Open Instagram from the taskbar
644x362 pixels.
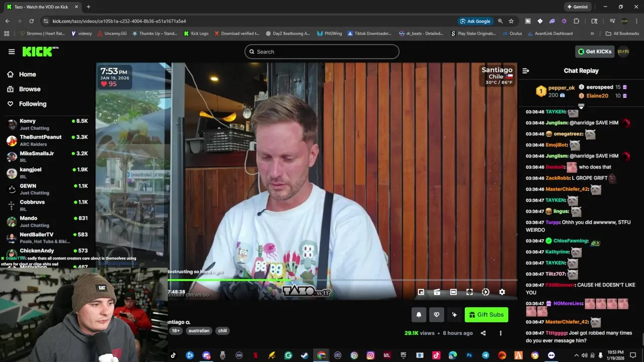point(370,355)
